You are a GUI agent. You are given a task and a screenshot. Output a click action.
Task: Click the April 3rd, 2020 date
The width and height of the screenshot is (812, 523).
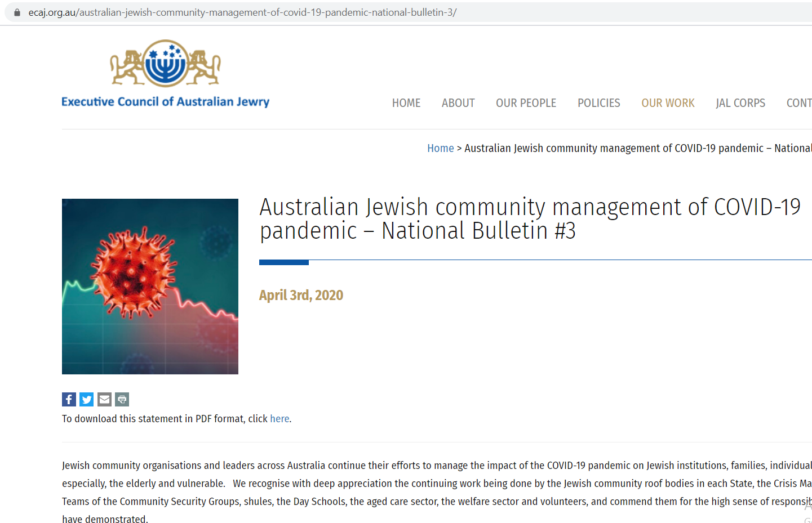pos(301,296)
